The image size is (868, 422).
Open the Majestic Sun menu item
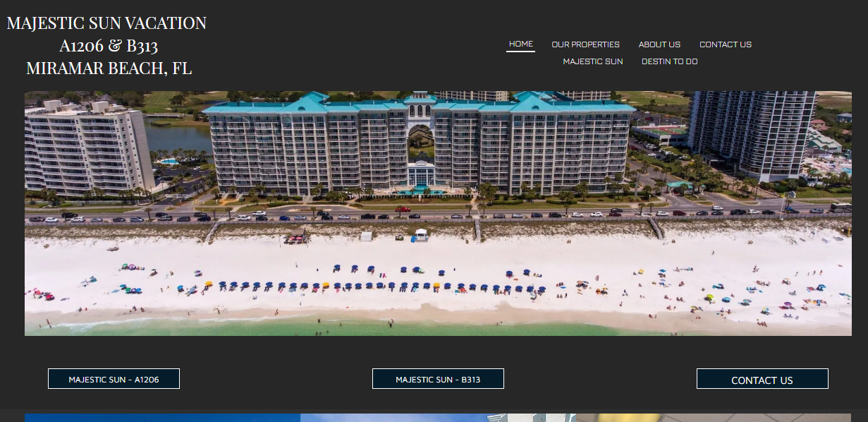coord(593,61)
